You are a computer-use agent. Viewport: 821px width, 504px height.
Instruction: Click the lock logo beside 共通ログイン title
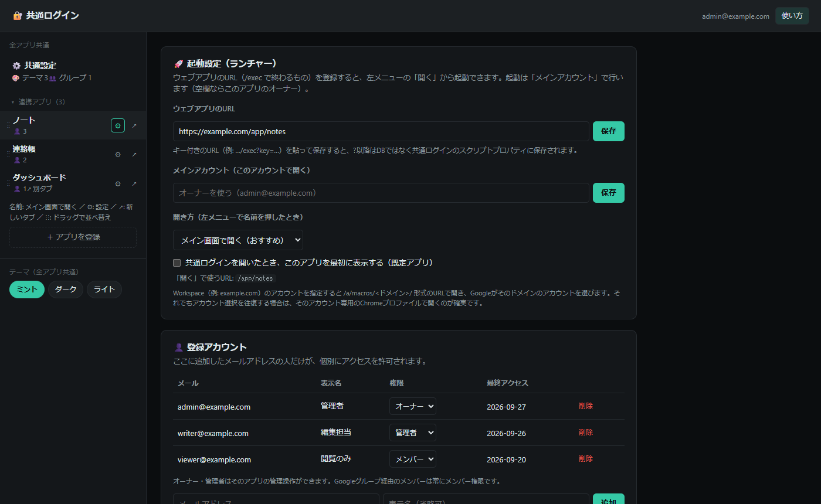click(x=18, y=16)
